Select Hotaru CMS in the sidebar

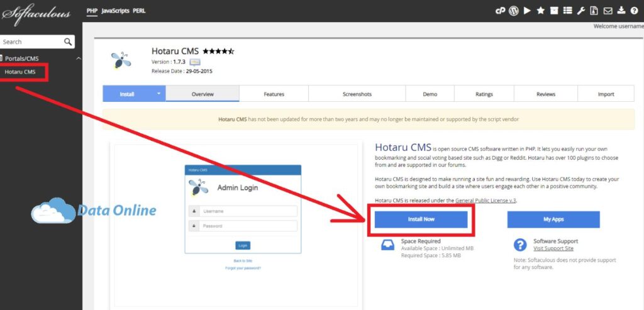point(20,72)
